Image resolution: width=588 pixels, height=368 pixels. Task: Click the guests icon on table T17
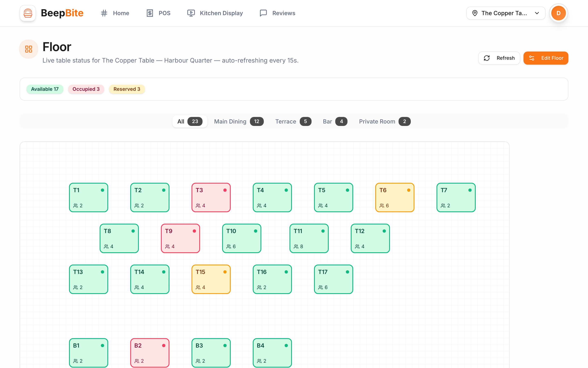click(321, 287)
